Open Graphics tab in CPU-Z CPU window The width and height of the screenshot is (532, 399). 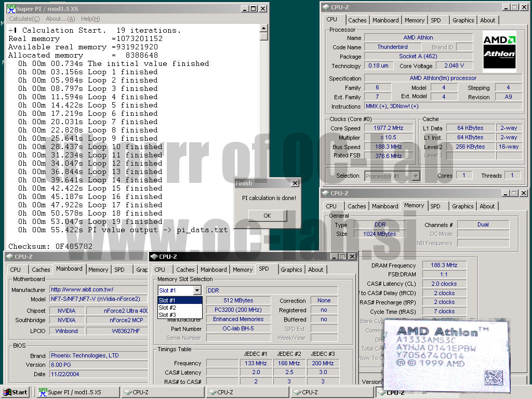click(x=463, y=20)
